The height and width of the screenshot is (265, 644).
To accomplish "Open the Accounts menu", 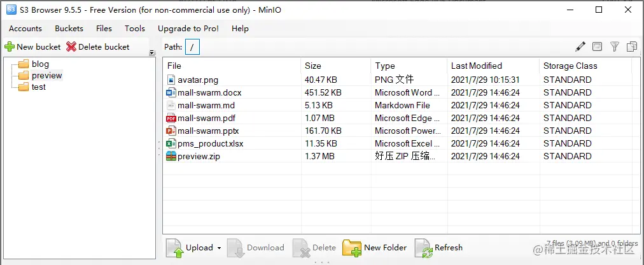I will point(25,29).
